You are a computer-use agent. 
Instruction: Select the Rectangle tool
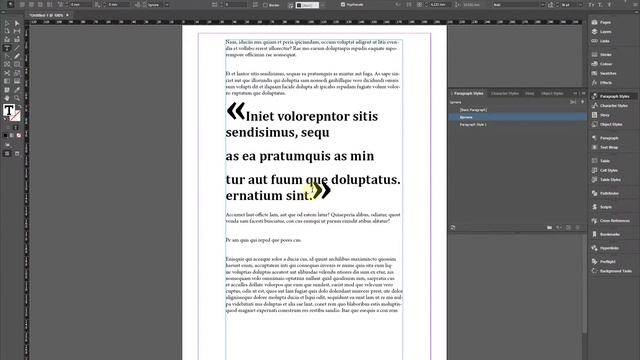[x=17, y=64]
